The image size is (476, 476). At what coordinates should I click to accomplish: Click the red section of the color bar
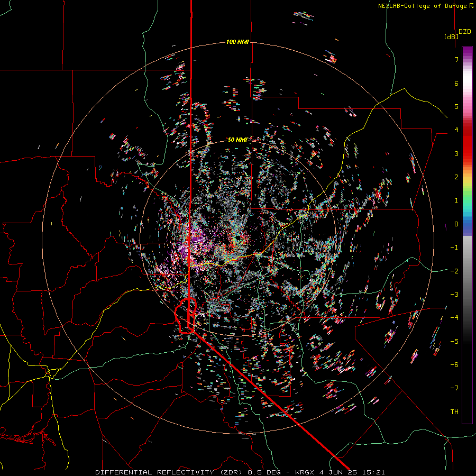point(467,143)
